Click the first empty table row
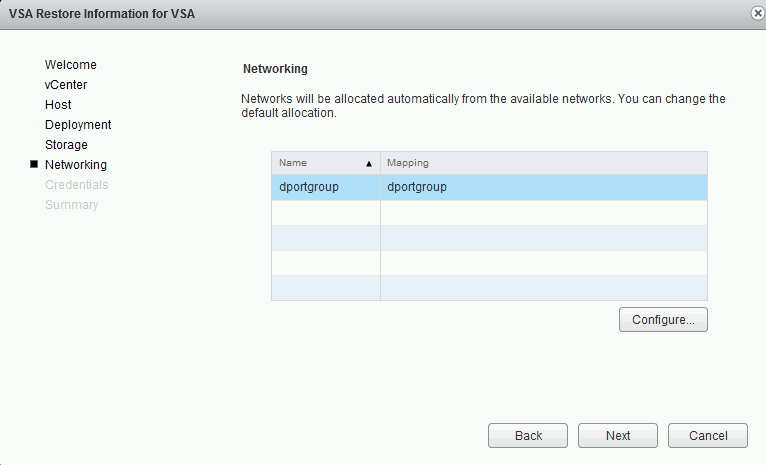The width and height of the screenshot is (766, 465). point(489,212)
